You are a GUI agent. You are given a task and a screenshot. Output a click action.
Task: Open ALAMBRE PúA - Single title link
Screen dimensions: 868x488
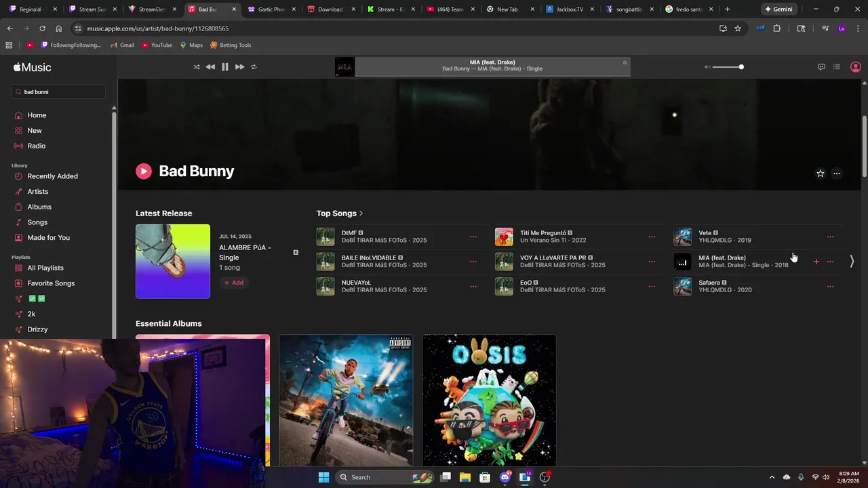pos(245,252)
